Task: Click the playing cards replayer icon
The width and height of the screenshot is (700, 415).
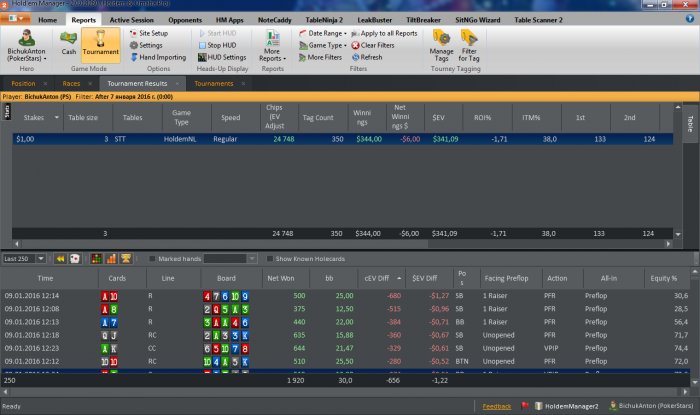Action: 74,258
